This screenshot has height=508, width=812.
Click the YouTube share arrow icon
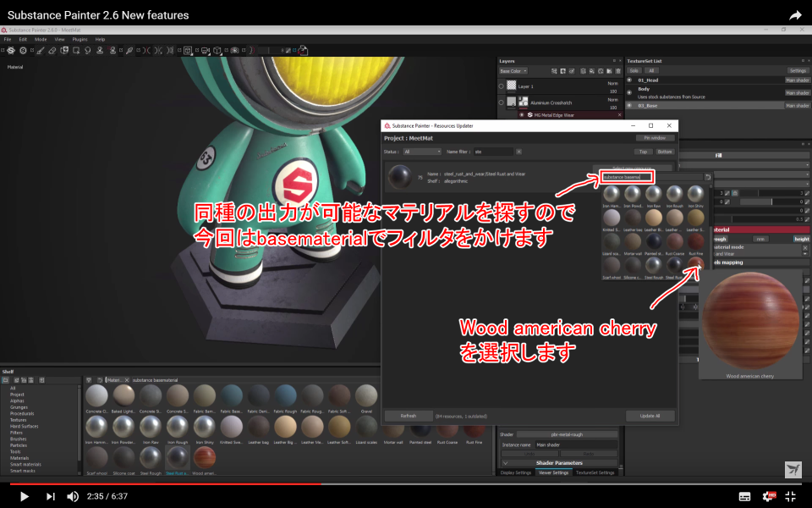(x=795, y=15)
